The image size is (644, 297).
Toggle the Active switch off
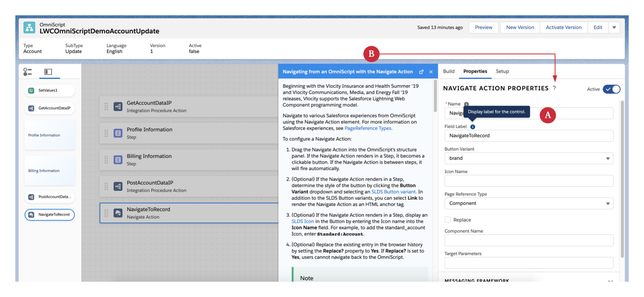point(611,89)
